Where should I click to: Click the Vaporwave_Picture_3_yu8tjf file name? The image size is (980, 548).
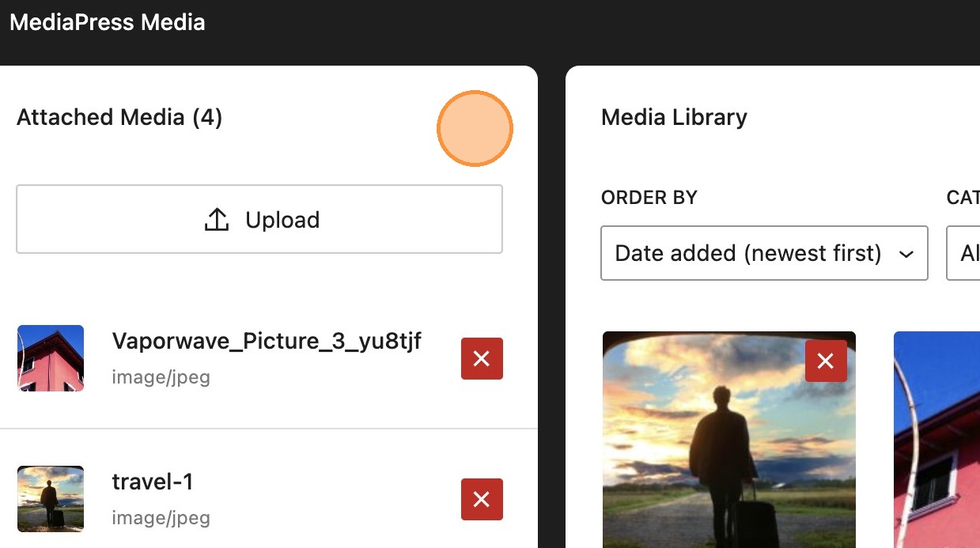click(x=267, y=341)
